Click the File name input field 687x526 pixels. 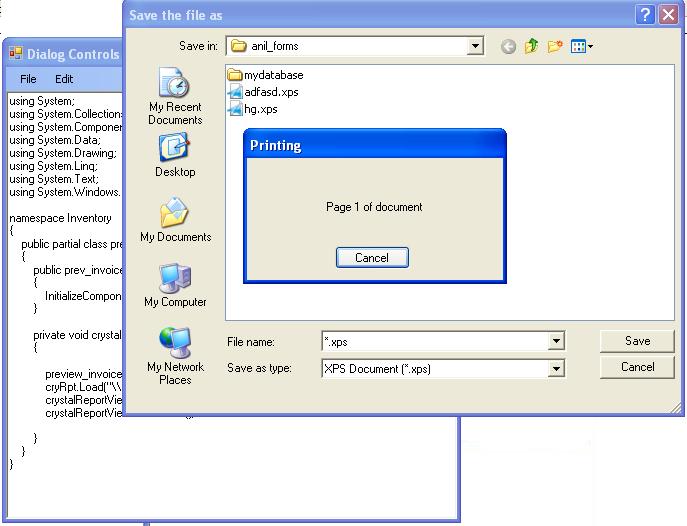coord(435,341)
